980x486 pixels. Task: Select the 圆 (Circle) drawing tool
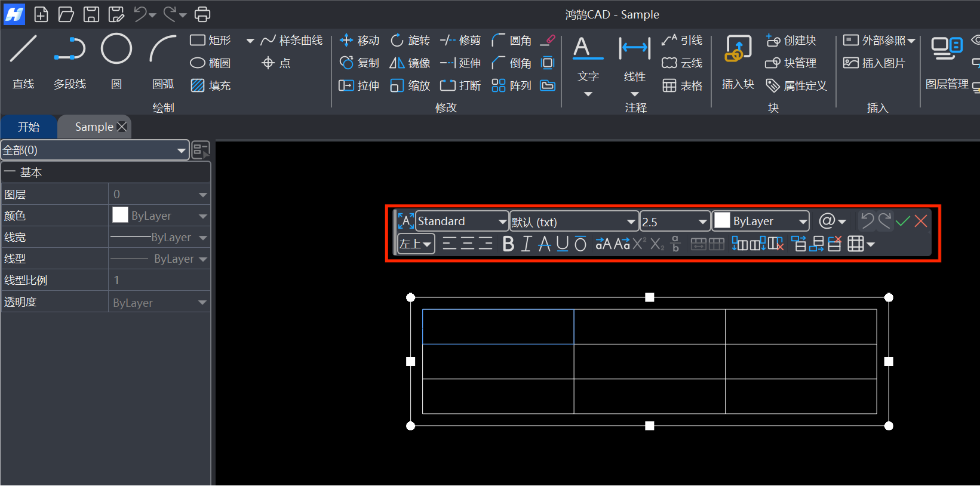(116, 61)
